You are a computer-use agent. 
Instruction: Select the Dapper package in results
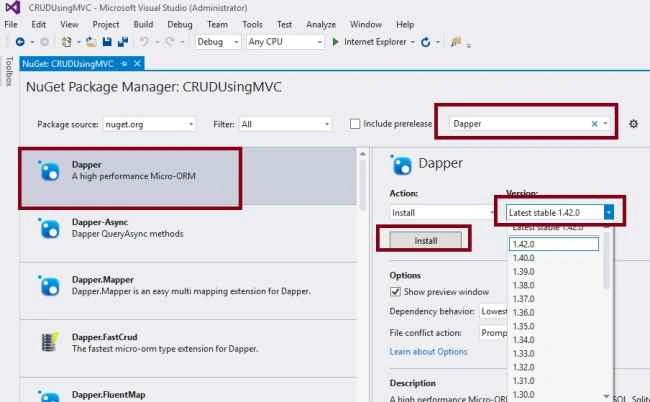(x=189, y=177)
